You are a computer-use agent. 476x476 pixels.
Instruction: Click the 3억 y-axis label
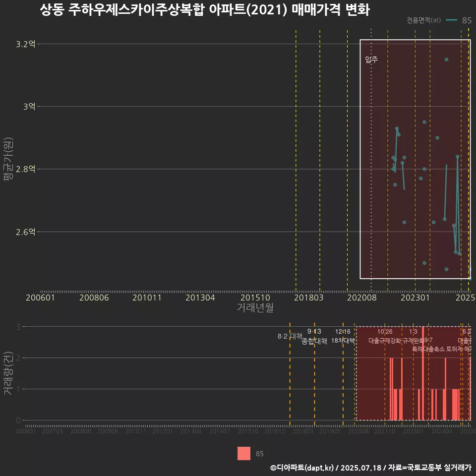pyautogui.click(x=29, y=107)
